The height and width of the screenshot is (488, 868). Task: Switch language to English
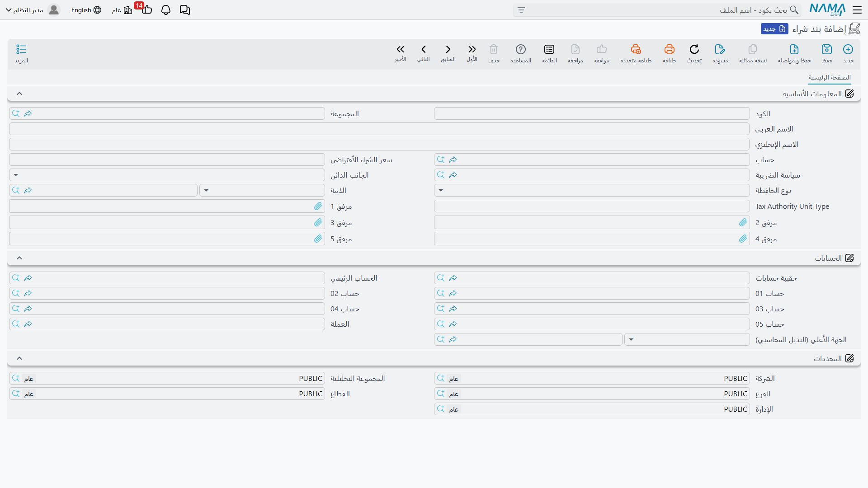coord(86,10)
